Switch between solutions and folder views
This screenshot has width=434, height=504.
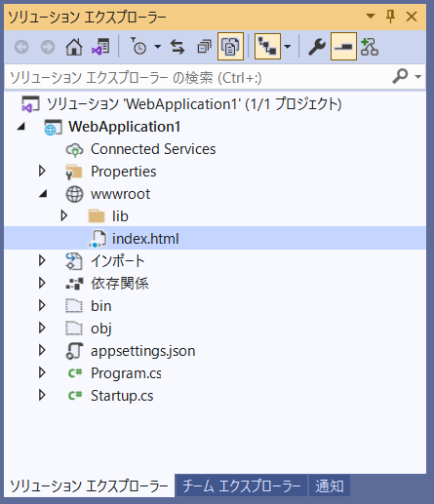click(101, 48)
